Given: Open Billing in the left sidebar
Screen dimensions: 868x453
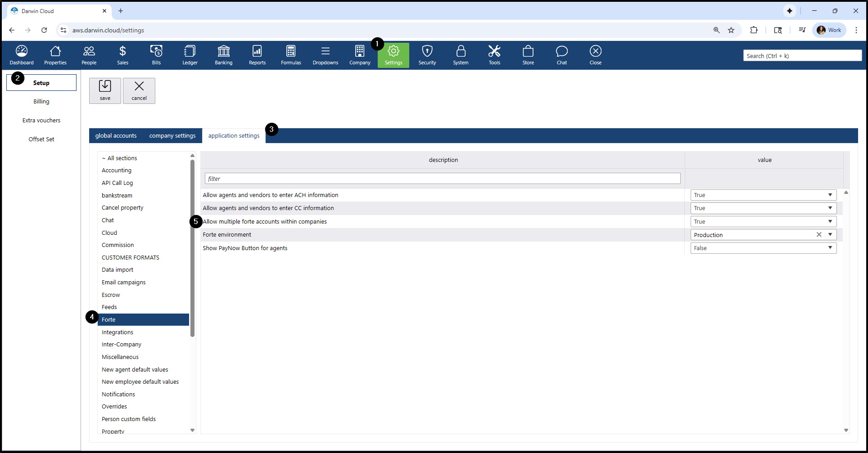Looking at the screenshot, I should coord(41,101).
